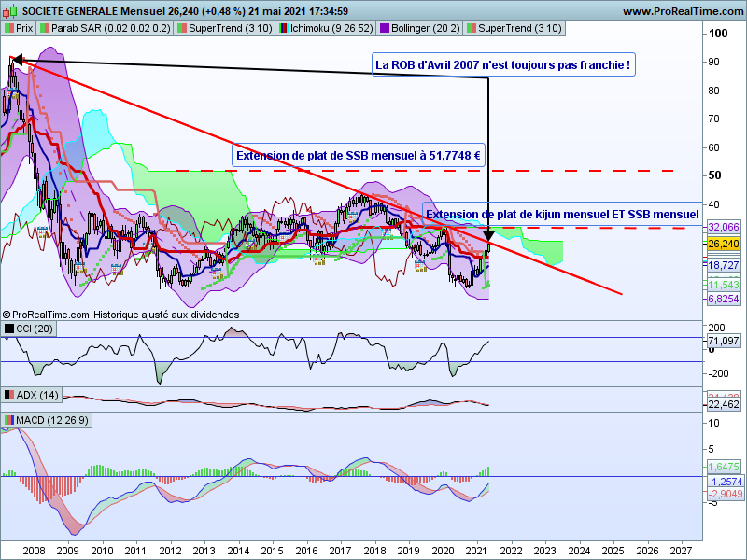Open the Prix indicator label
Viewport: 747px width, 560px height.
point(19,28)
